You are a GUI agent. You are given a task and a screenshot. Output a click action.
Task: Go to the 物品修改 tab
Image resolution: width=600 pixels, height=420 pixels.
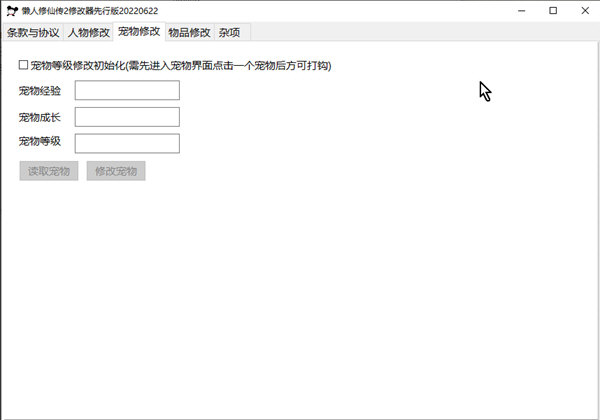(x=189, y=33)
